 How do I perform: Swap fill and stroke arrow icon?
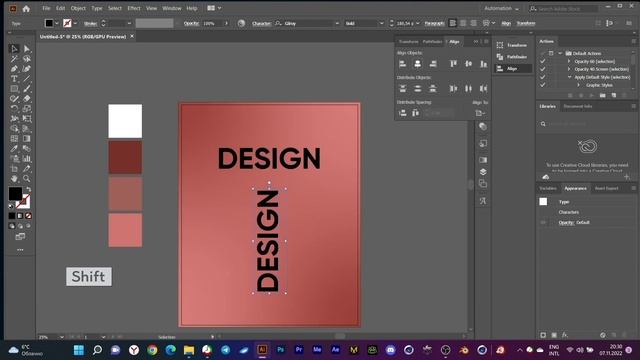pos(28,190)
